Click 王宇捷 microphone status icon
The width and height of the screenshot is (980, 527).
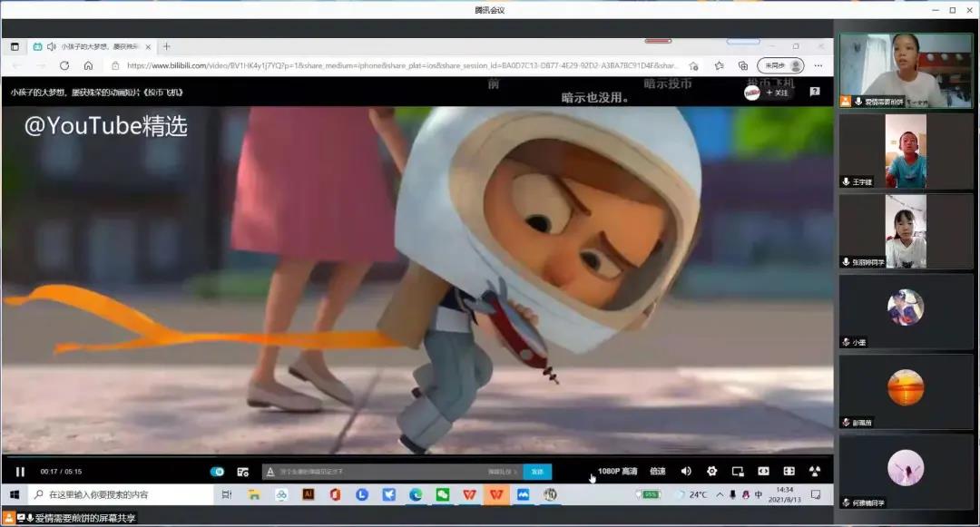(846, 181)
